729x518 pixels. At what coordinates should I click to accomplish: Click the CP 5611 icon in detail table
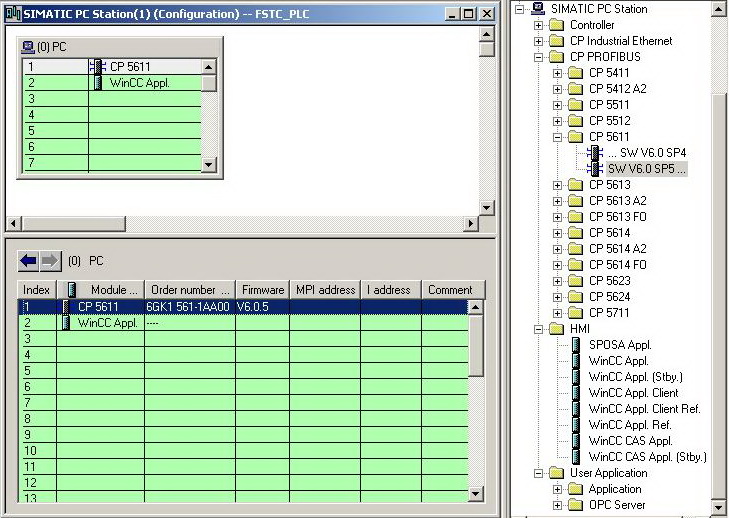[66, 307]
